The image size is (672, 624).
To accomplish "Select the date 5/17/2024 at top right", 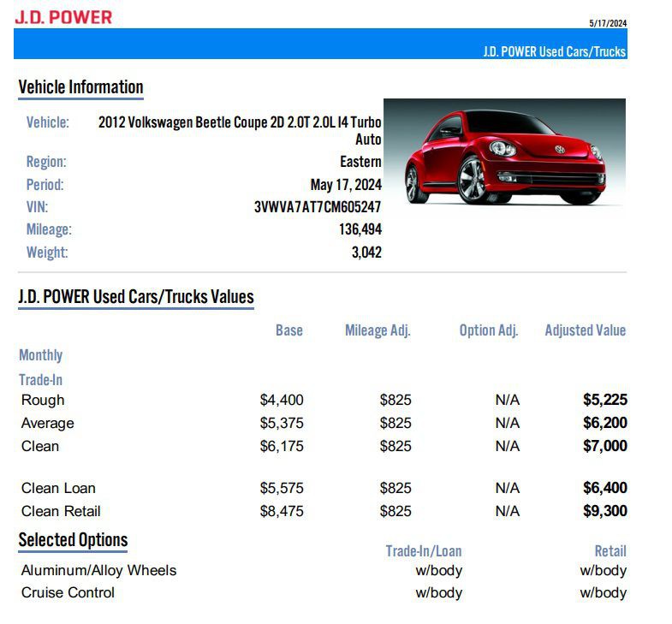I will click(x=608, y=23).
